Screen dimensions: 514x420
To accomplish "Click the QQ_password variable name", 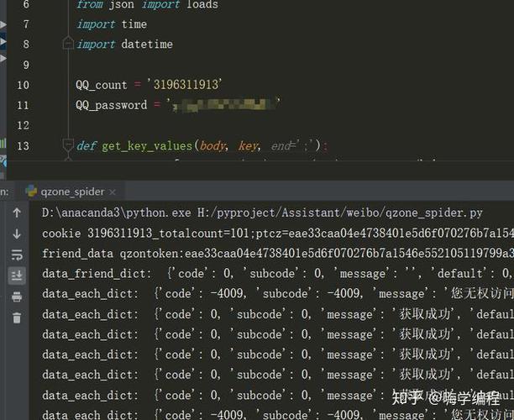I will tap(111, 105).
